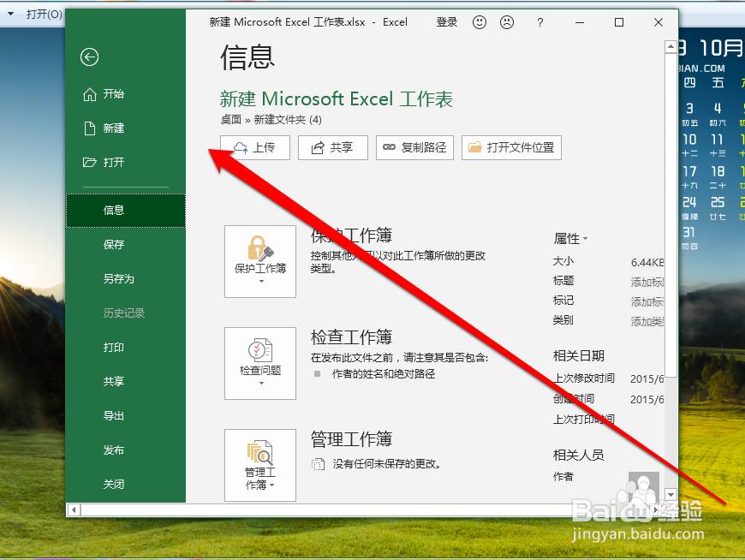Open the 管理工作簿 dropdown button
Viewport: 745px width, 560px height.
260,466
